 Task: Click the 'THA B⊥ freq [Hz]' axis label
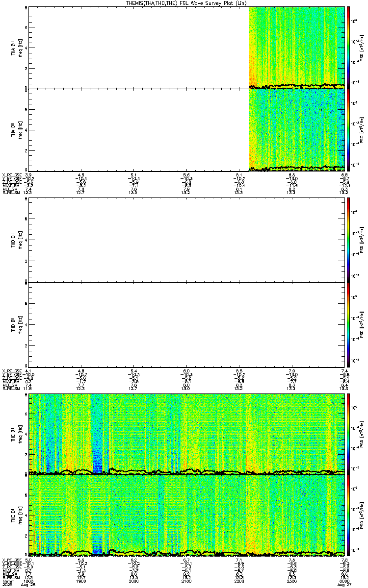[17, 48]
